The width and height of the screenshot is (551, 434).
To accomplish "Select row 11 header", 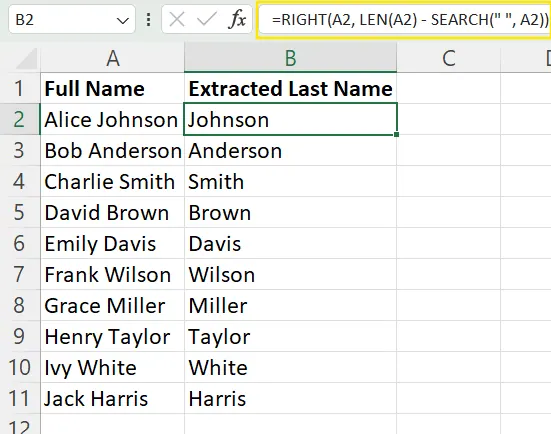I will coord(20,398).
